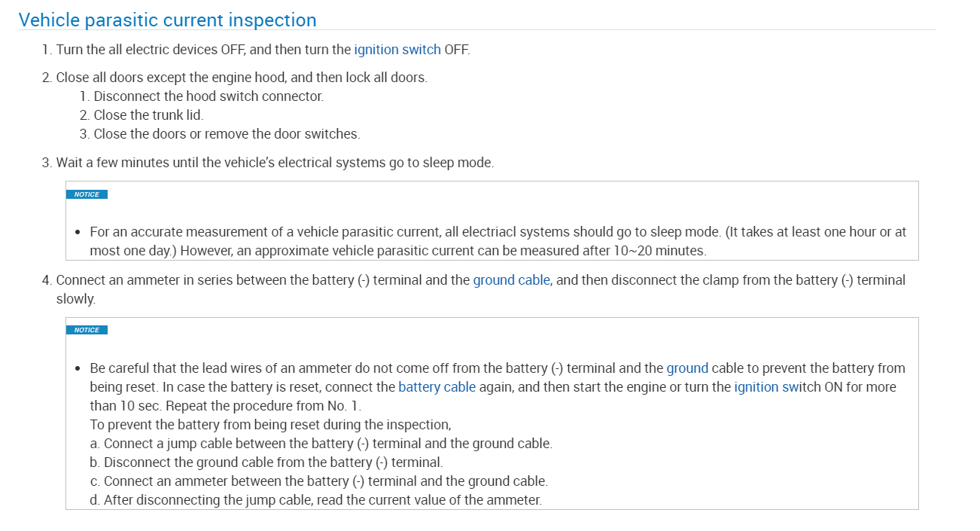Open the 'ignition switch' link in the second notice
This screenshot has height=531, width=980.
tap(767, 387)
